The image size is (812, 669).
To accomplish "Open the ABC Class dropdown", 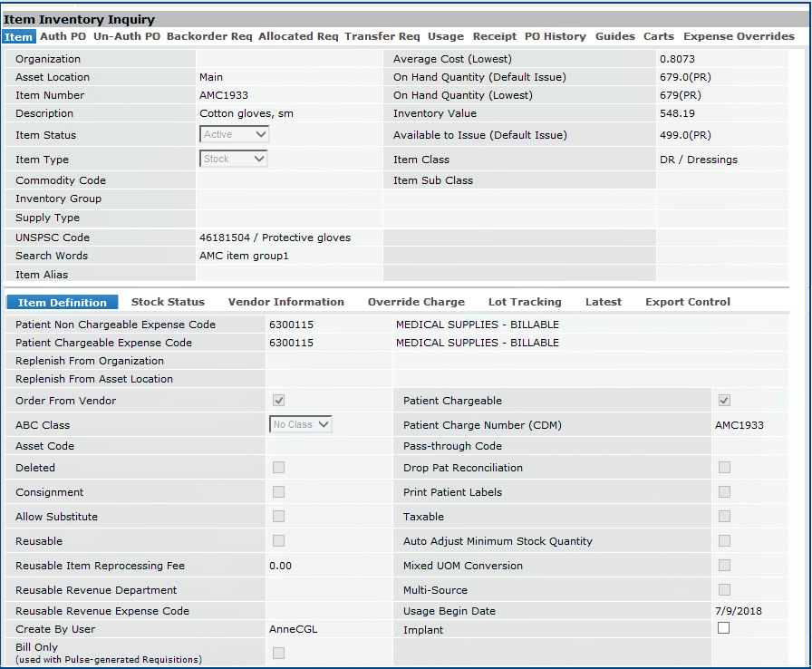I will click(301, 424).
